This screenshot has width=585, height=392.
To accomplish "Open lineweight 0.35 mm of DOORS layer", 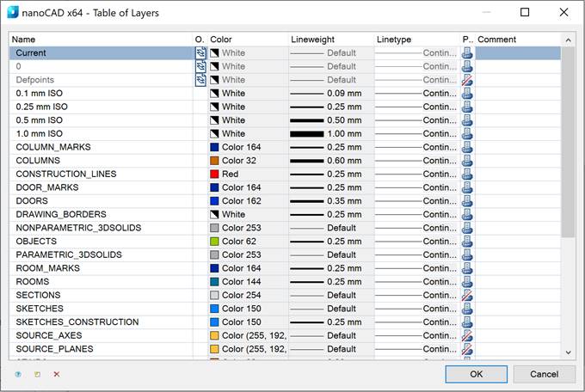I will tap(331, 201).
